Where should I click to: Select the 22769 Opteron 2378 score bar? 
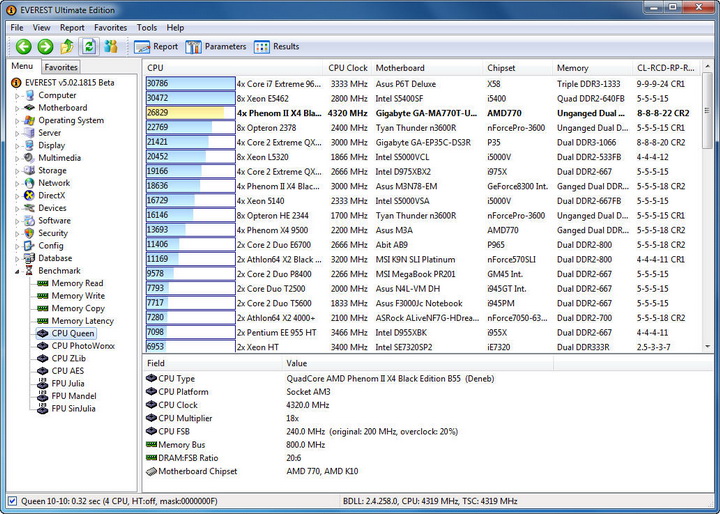[x=191, y=128]
